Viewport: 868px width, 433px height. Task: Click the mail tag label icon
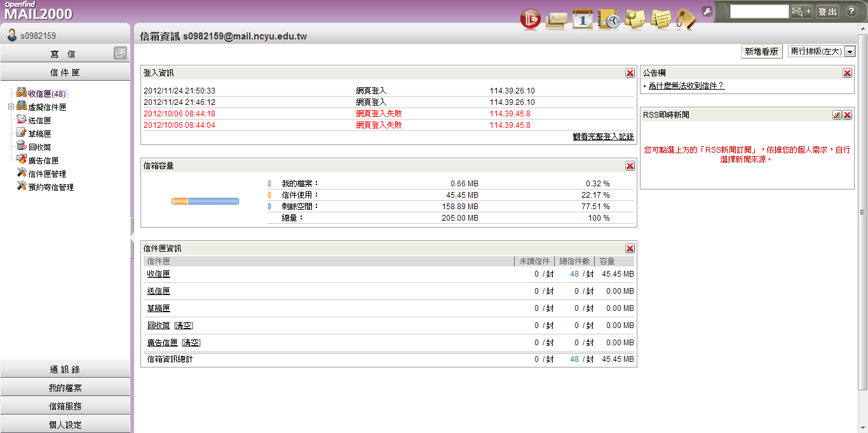(686, 19)
